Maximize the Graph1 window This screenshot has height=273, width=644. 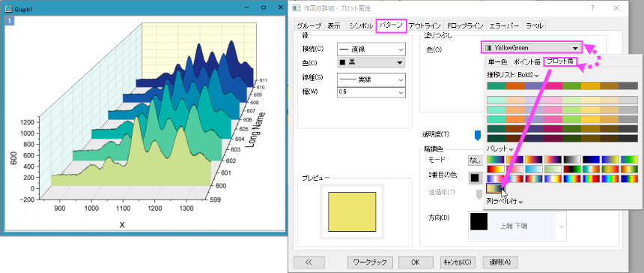[264, 7]
